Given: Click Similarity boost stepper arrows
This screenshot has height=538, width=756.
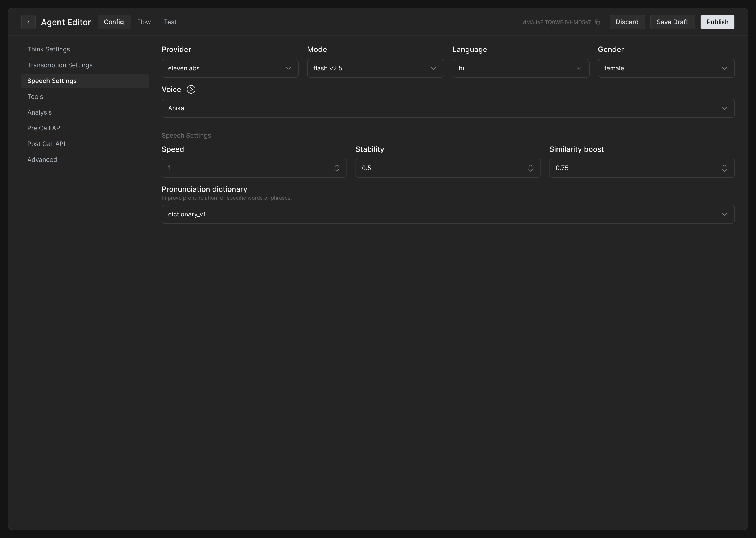Looking at the screenshot, I should 724,168.
